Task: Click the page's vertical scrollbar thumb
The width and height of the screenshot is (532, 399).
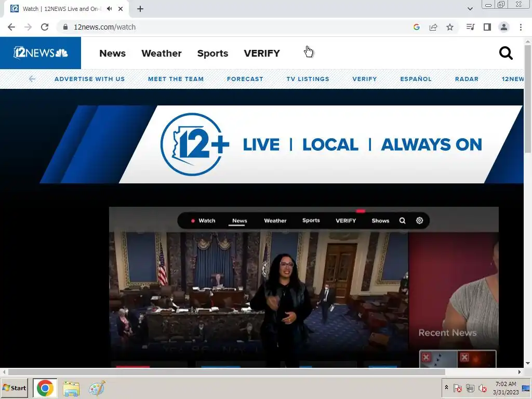Action: click(x=528, y=98)
